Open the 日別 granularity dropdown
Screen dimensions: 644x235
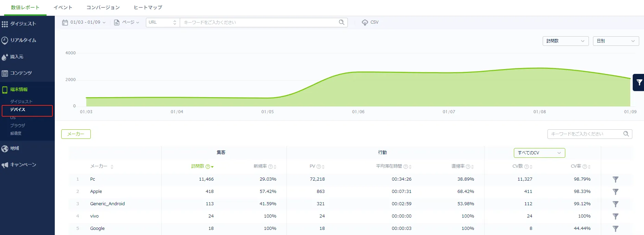[616, 41]
